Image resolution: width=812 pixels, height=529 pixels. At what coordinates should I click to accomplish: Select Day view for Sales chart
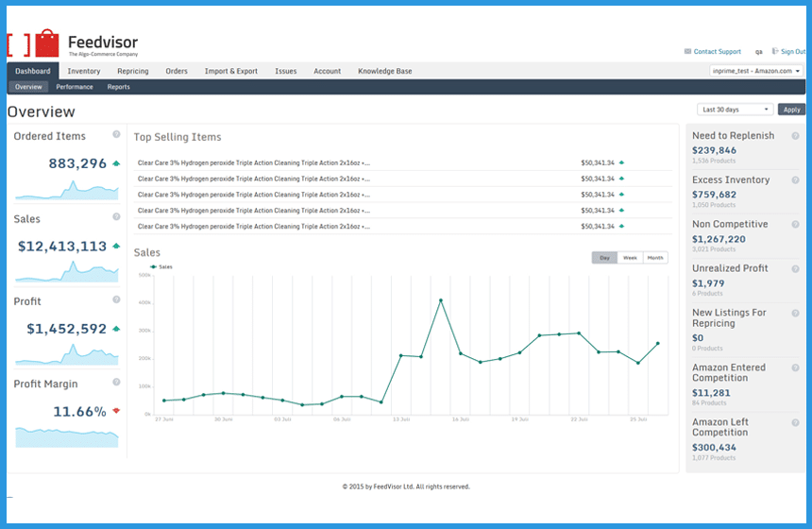click(604, 258)
